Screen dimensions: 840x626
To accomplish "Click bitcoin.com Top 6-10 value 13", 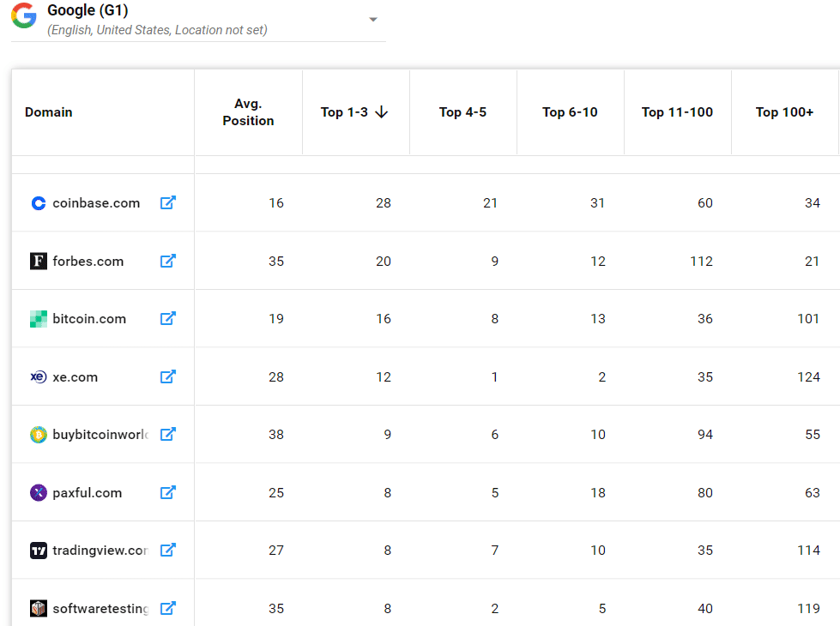I will click(x=598, y=319).
